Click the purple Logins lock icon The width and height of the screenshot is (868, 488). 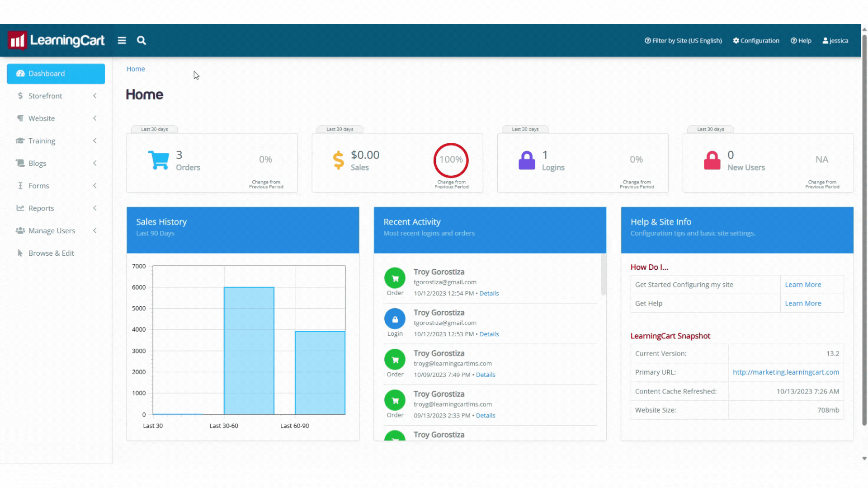[x=527, y=160]
